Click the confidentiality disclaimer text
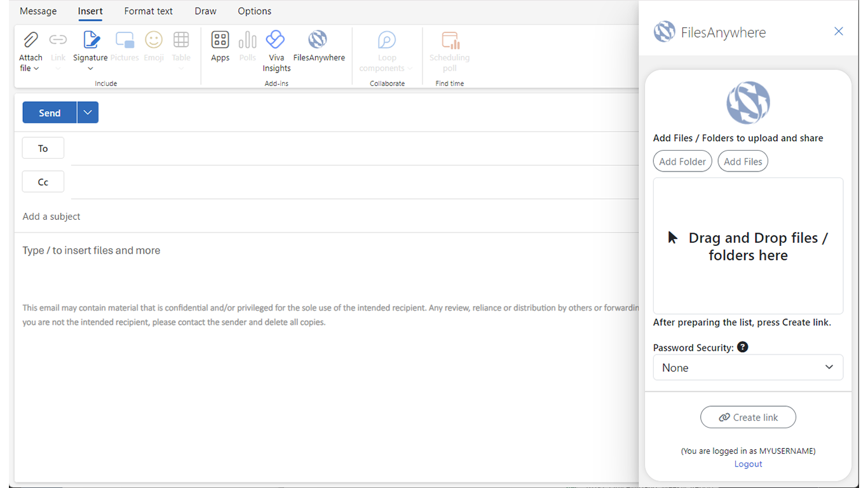868x488 pixels. (330, 315)
